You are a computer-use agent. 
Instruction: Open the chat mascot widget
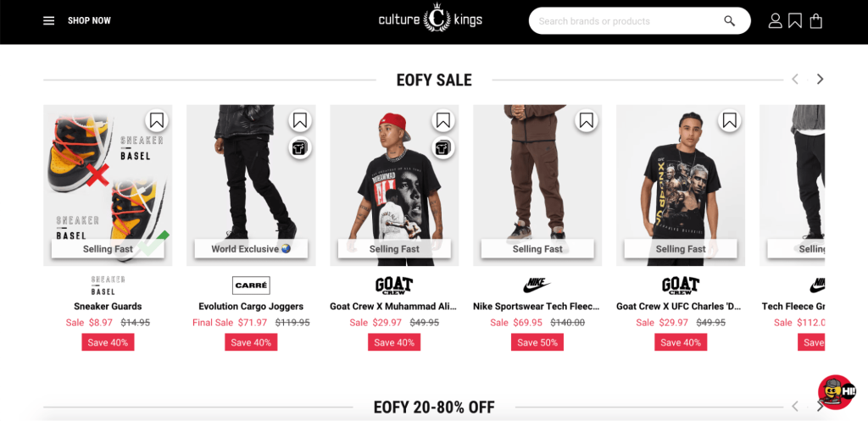point(836,392)
